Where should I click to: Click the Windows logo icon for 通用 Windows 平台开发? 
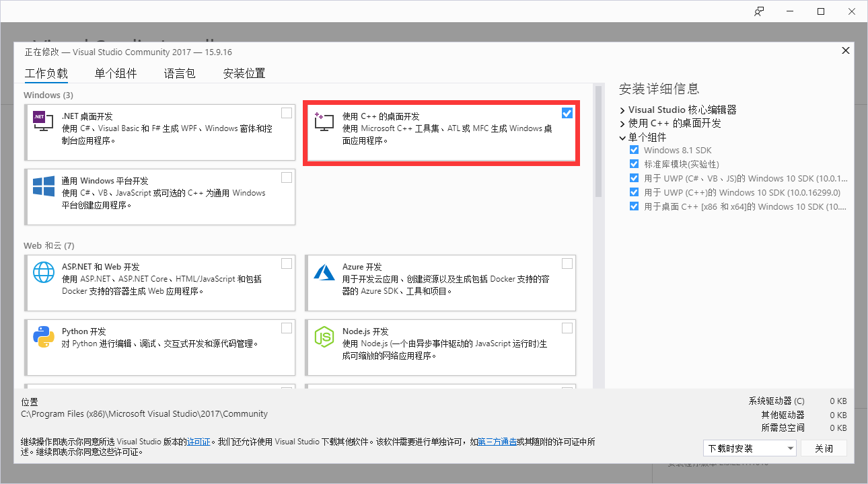click(x=44, y=186)
